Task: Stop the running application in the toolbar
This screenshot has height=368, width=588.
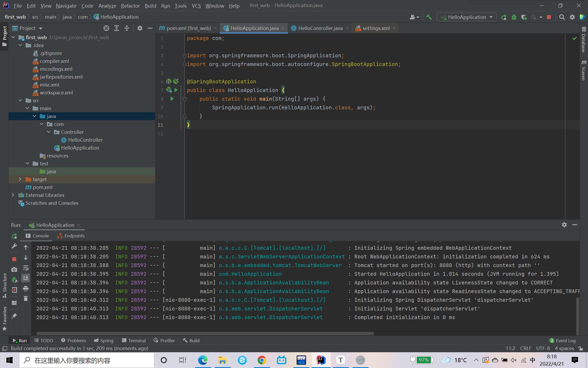Action: (x=549, y=17)
